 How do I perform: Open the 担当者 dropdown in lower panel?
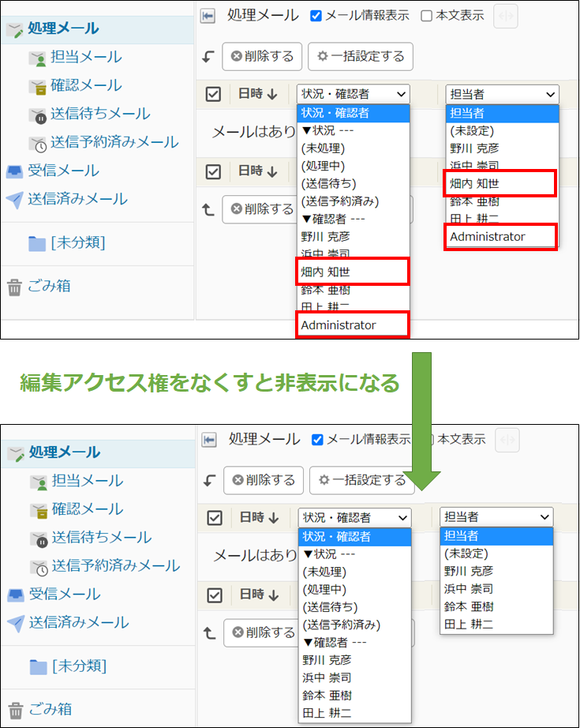[496, 517]
